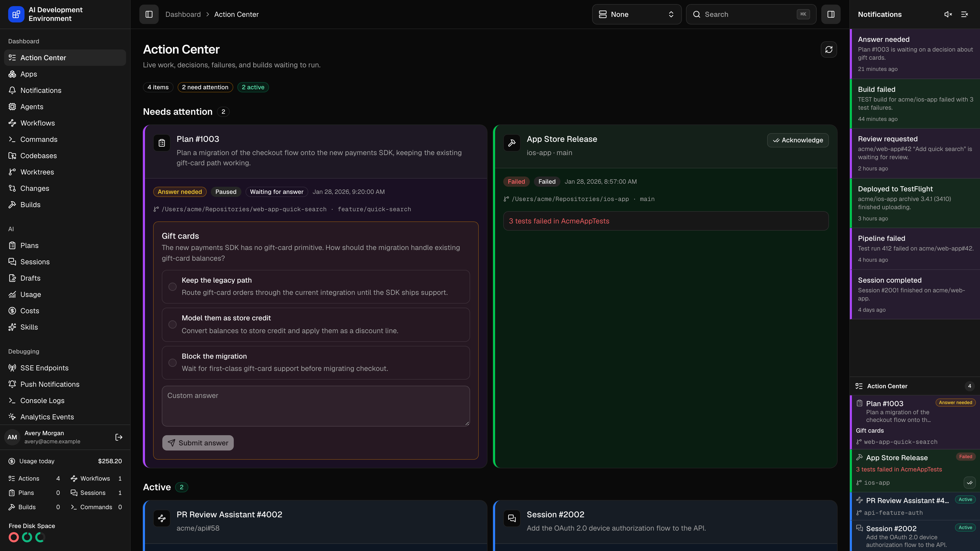Open the Build failed notification

tap(915, 104)
